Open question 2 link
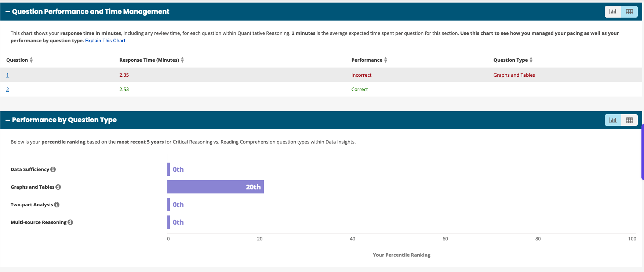Viewport: 644px width, 272px height. tap(7, 89)
